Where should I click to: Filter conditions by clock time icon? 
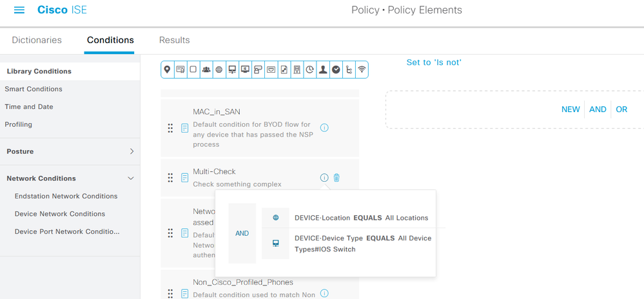[310, 70]
